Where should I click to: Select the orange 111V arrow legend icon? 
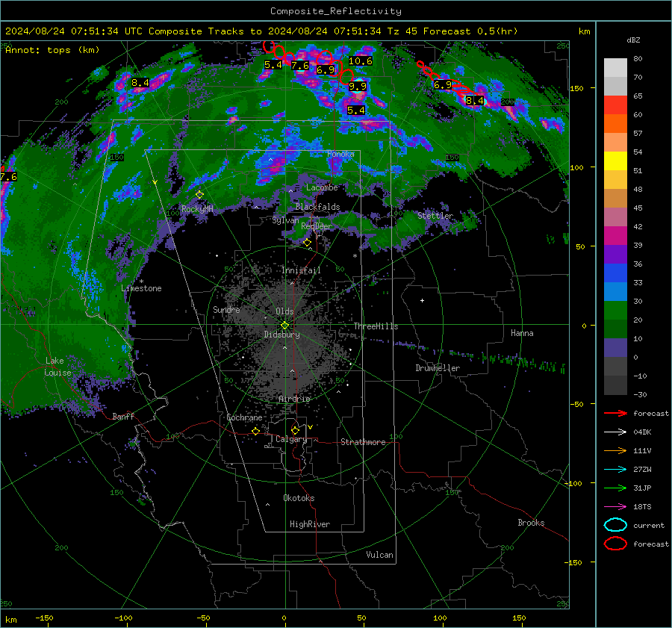pos(615,450)
